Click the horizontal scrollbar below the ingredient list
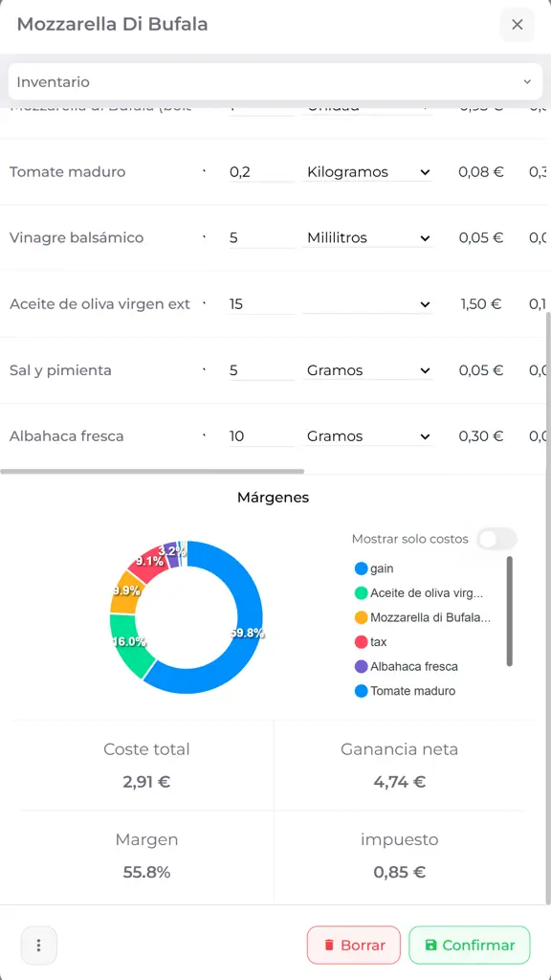Screen dimensions: 551x980 coord(153,471)
